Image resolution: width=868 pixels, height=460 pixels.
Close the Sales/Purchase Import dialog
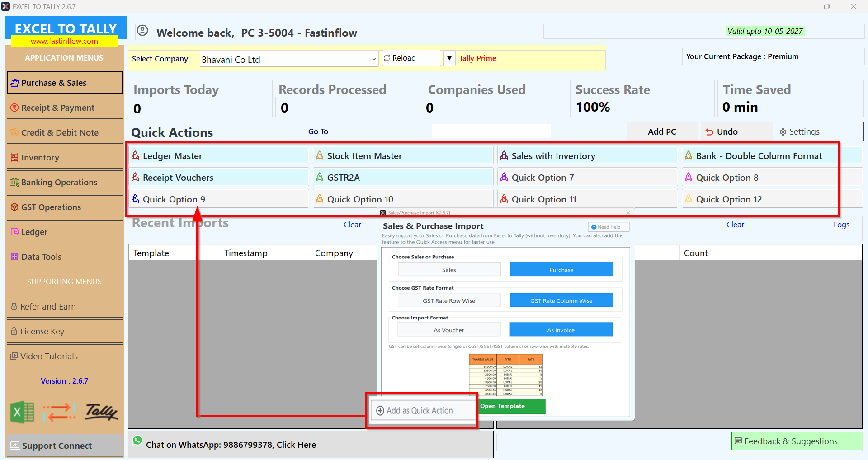(628, 213)
